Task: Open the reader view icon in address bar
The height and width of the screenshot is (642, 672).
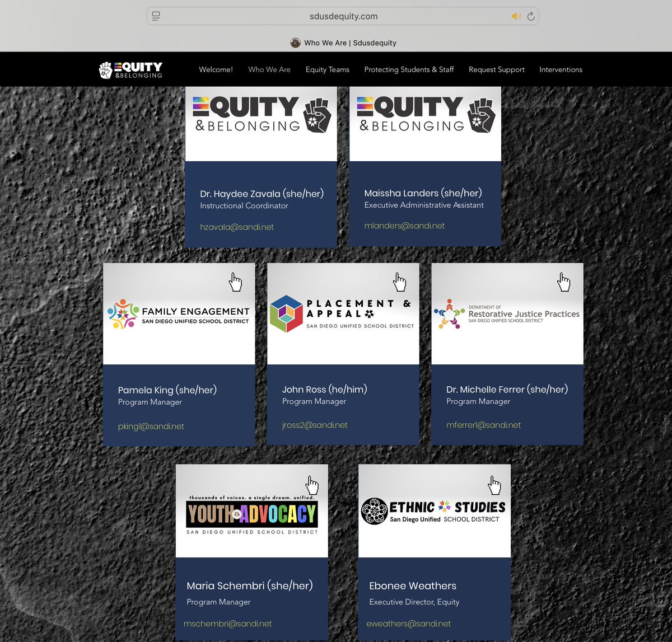Action: [x=156, y=16]
